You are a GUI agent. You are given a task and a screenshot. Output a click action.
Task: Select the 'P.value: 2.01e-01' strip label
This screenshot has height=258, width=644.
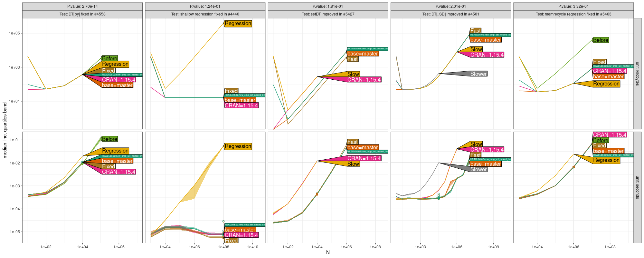451,6
